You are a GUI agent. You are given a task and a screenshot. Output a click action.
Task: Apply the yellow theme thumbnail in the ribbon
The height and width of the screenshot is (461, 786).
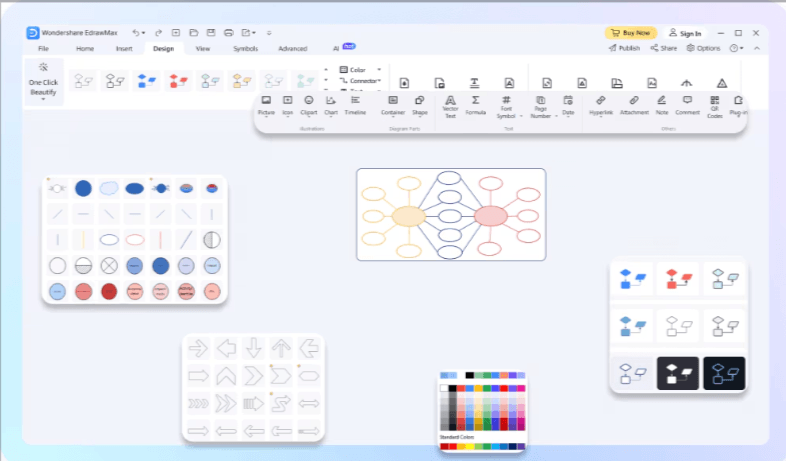click(x=241, y=81)
